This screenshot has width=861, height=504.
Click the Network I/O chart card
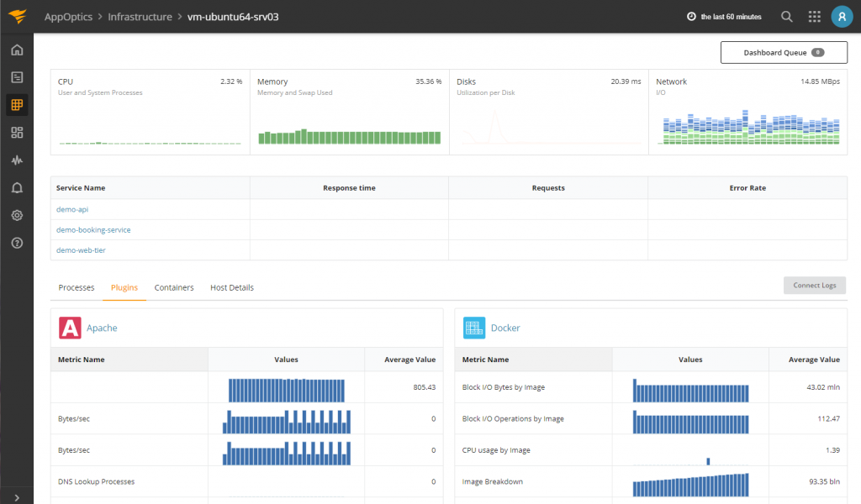coord(747,113)
